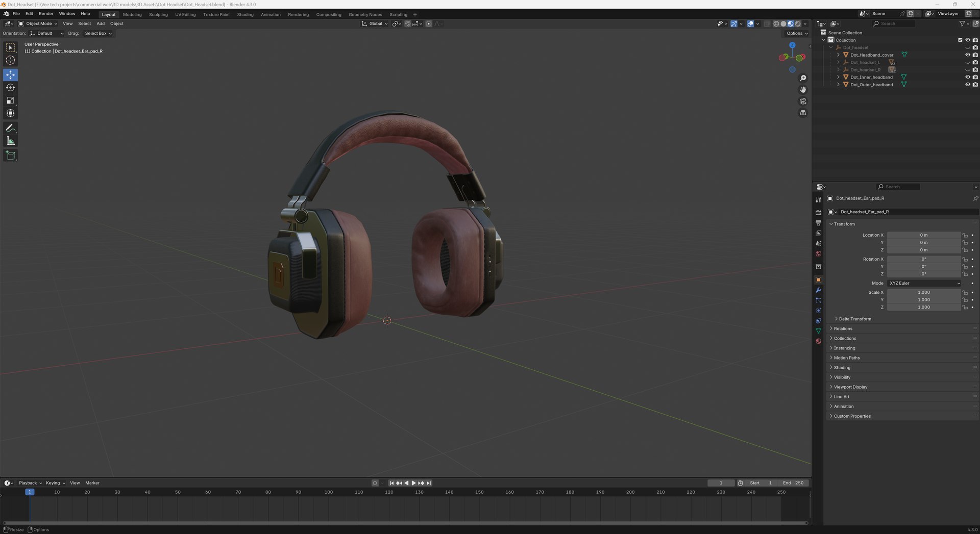Select the Cursor tool in the toolbar

(10, 60)
